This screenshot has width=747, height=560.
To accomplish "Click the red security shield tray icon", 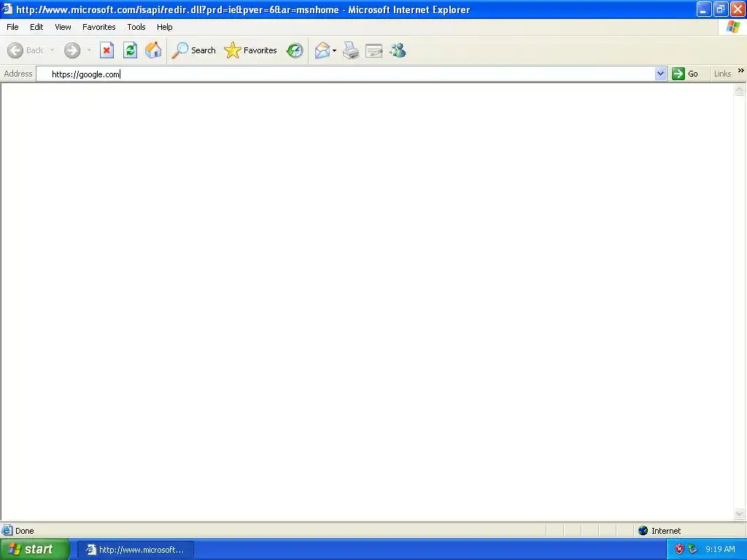I will [x=679, y=549].
